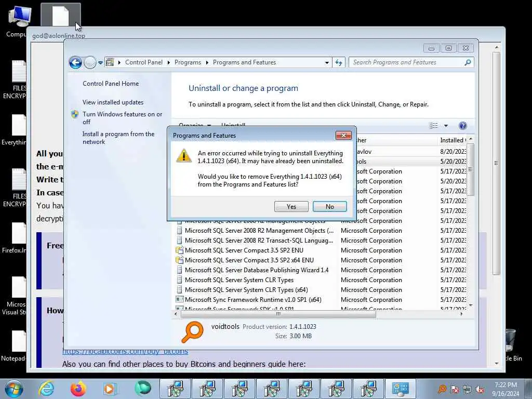Screen dimensions: 532x399
Task: Click icon of Sync Framework Runtime row
Action: (x=179, y=299)
